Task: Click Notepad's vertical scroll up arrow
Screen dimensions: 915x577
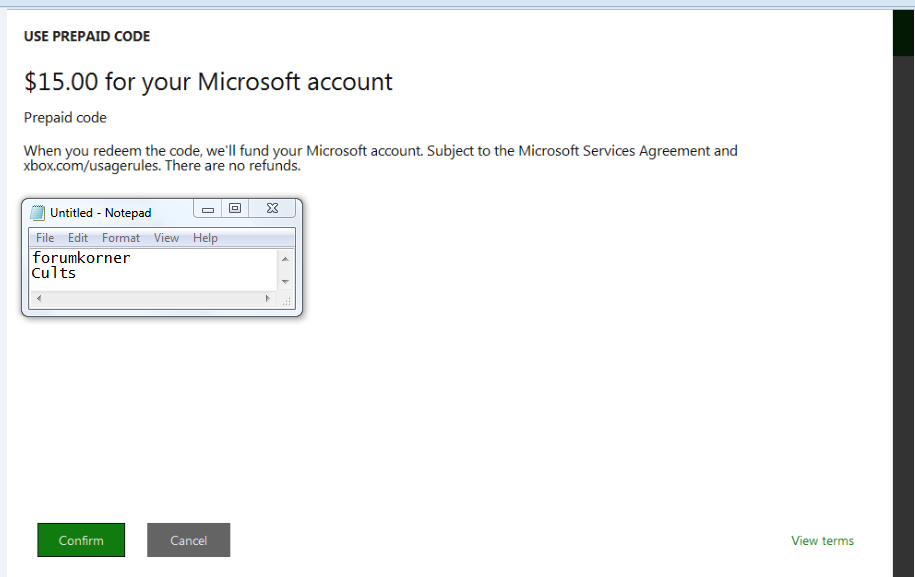Action: [285, 258]
